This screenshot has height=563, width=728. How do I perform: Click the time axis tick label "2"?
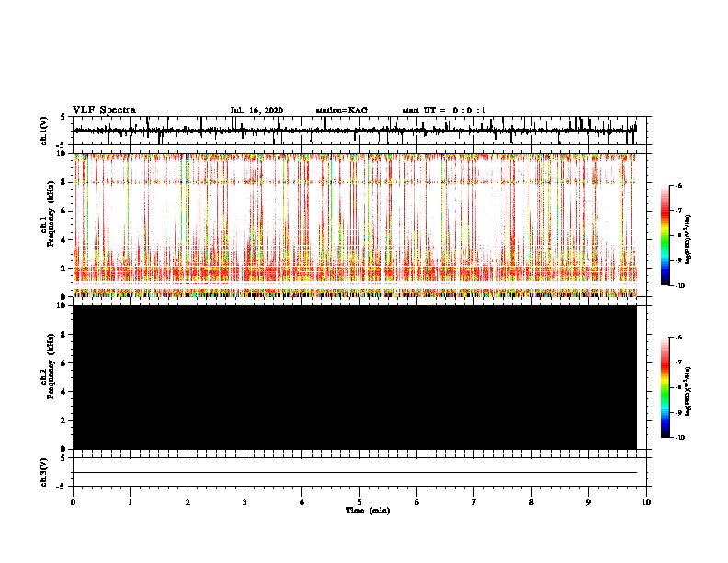pos(188,502)
